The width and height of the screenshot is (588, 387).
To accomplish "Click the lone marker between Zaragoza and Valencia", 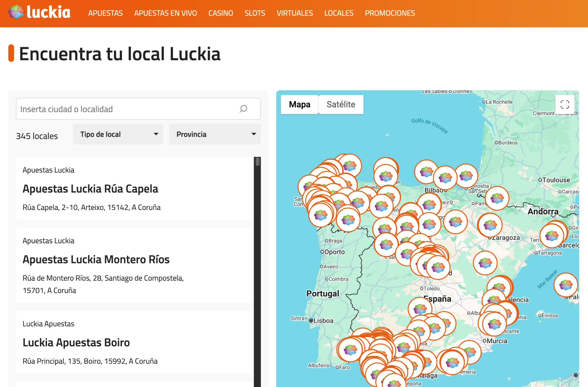I will (485, 263).
